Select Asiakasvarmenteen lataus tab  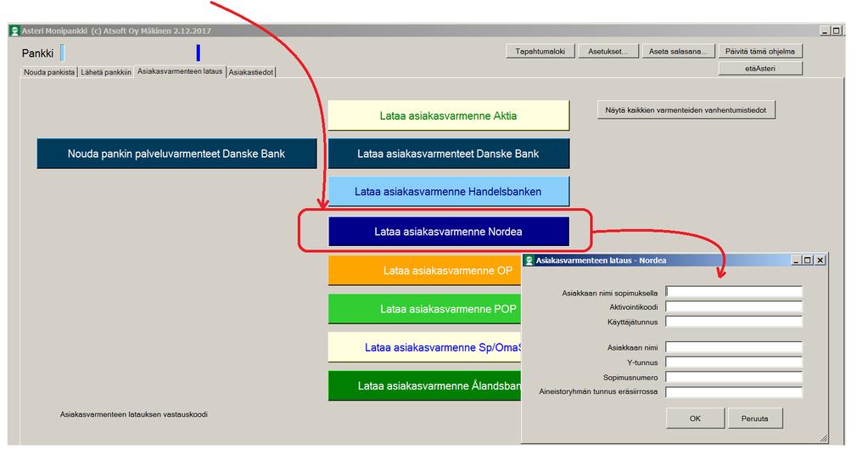point(180,71)
